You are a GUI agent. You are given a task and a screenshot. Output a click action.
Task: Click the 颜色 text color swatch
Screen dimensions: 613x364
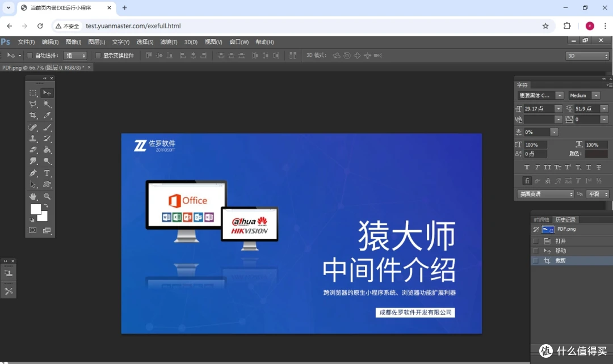[x=596, y=154]
